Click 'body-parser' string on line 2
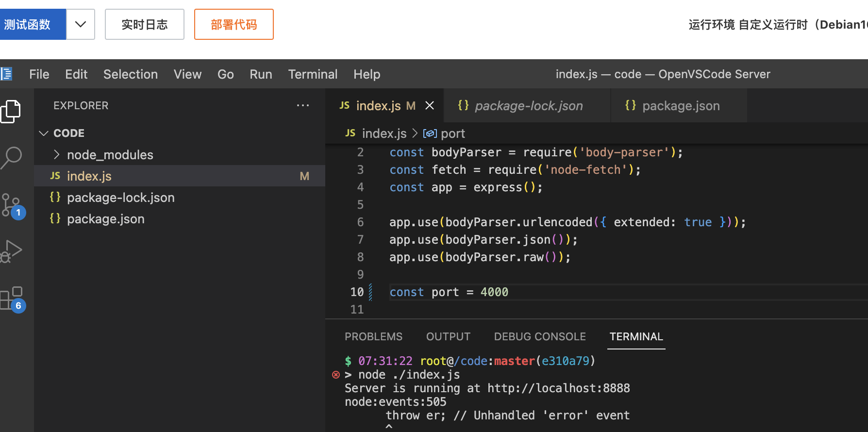This screenshot has height=432, width=868. point(624,152)
